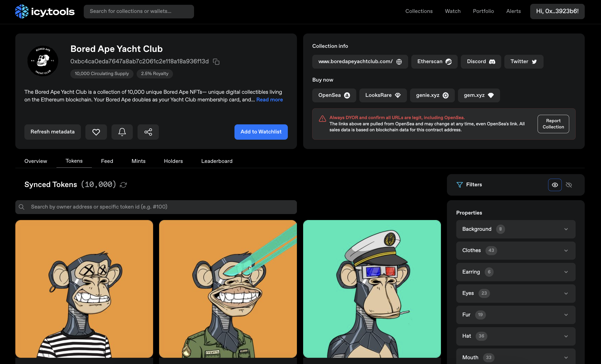The width and height of the screenshot is (601, 364).
Task: Open the striped-shirt ape token thumbnail
Action: coord(84,289)
